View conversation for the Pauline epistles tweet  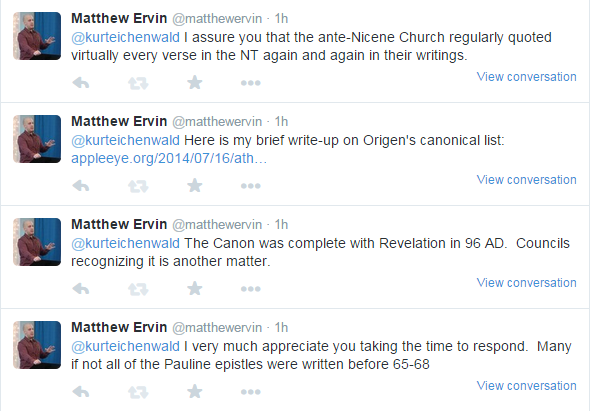click(526, 386)
